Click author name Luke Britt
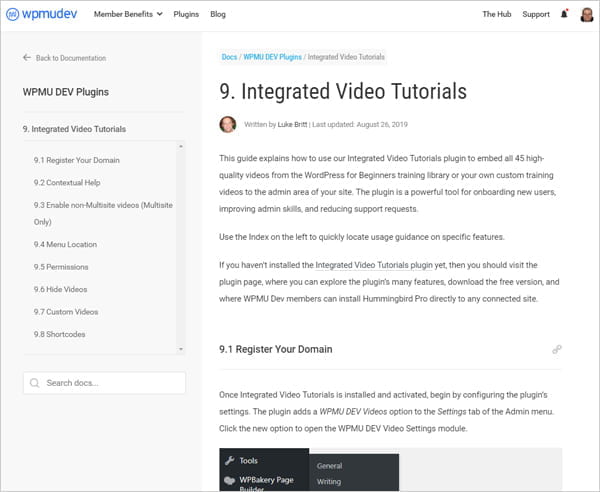This screenshot has height=492, width=600. click(x=292, y=124)
